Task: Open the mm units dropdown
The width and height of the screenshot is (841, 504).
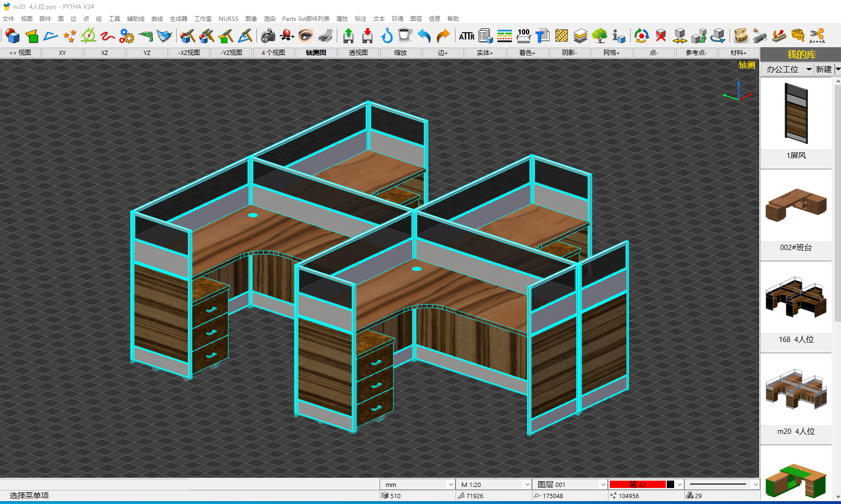Action: 418,485
